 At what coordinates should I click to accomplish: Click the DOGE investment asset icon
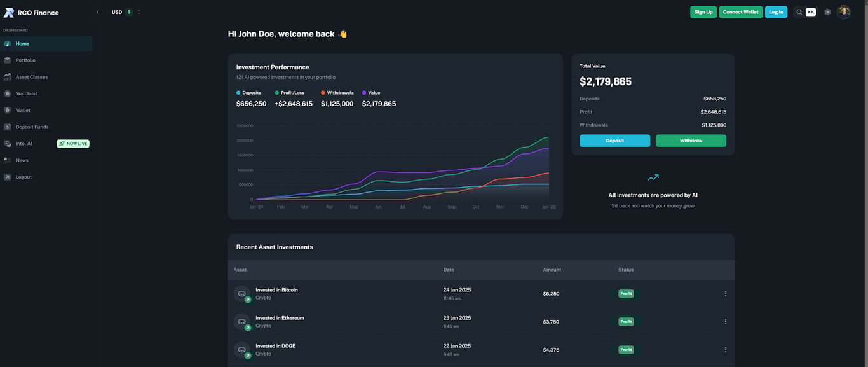[x=242, y=350]
